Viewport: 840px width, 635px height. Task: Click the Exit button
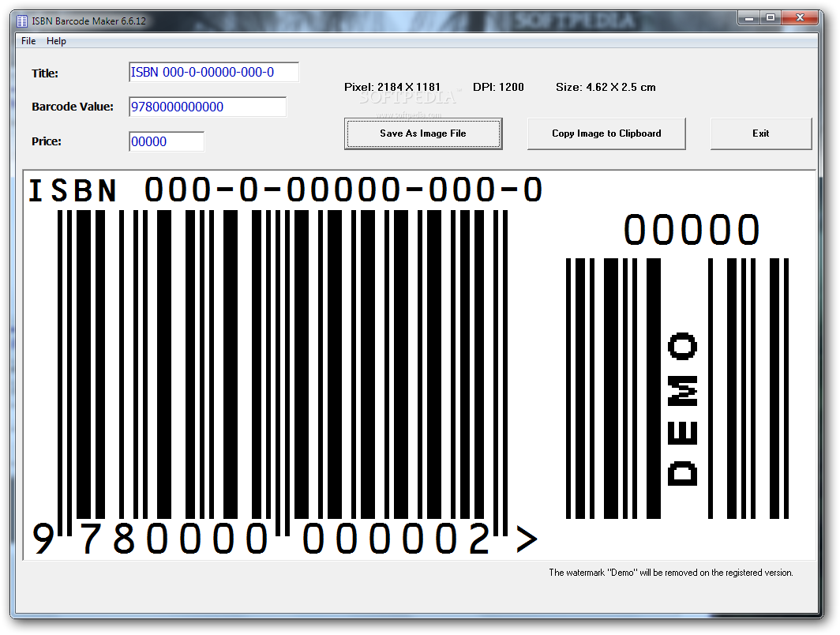(x=761, y=133)
